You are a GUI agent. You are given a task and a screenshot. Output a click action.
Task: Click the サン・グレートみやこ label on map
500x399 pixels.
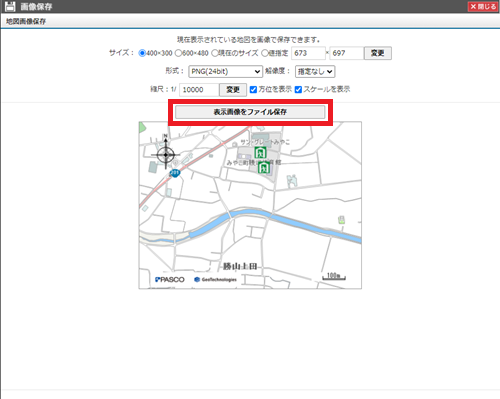(265, 142)
